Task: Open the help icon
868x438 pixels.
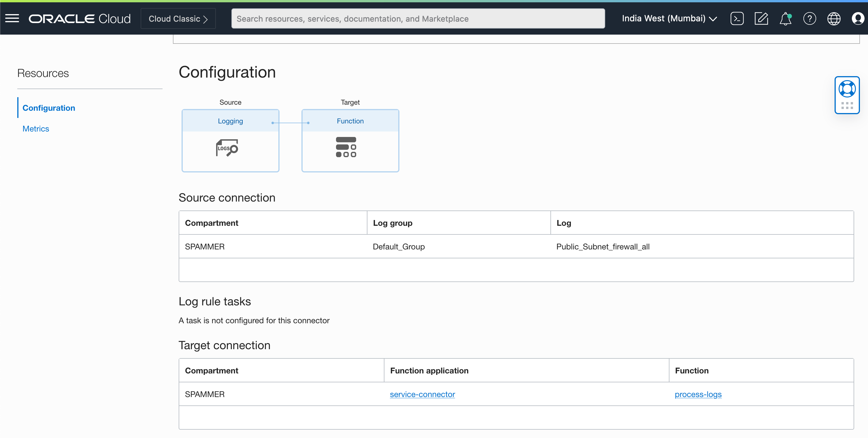Action: click(x=810, y=18)
